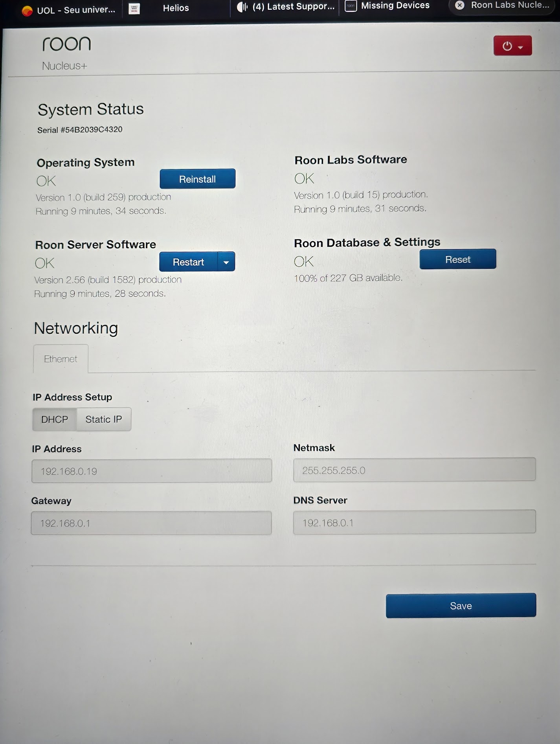Open the Latest Support browser tab
This screenshot has width=560, height=744.
pos(286,7)
